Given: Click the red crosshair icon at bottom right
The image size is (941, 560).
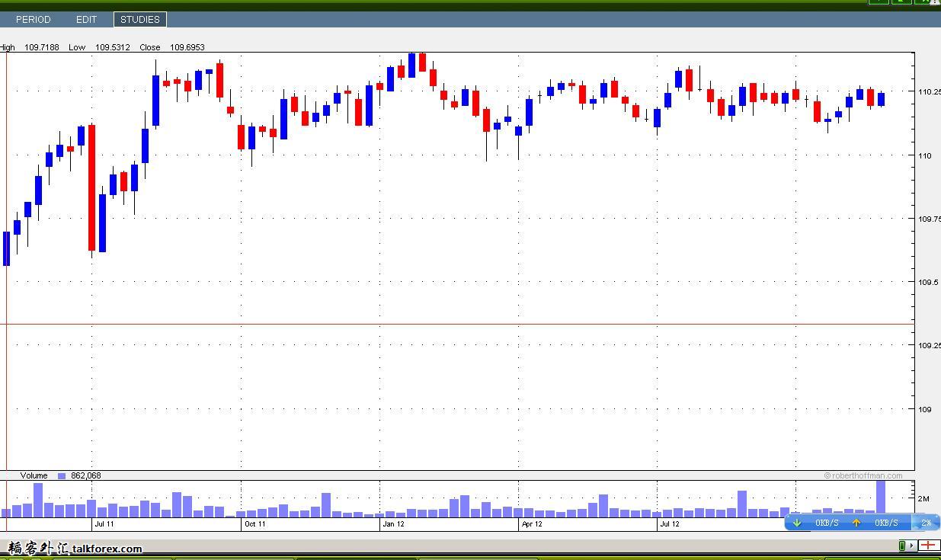Looking at the screenshot, I should click(928, 545).
